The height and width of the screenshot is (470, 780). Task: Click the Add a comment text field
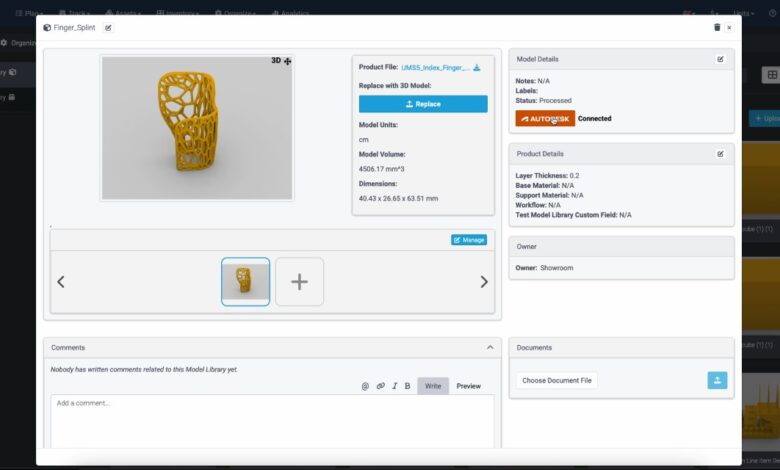tap(272, 420)
